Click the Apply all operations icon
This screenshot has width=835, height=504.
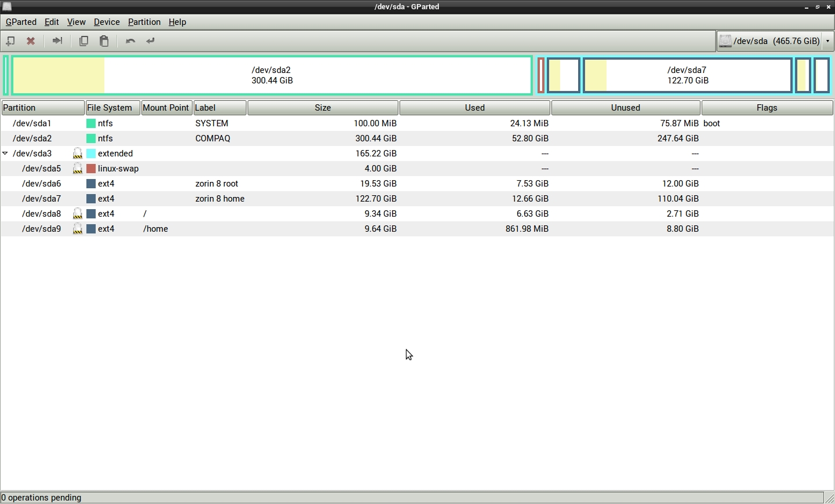[151, 41]
